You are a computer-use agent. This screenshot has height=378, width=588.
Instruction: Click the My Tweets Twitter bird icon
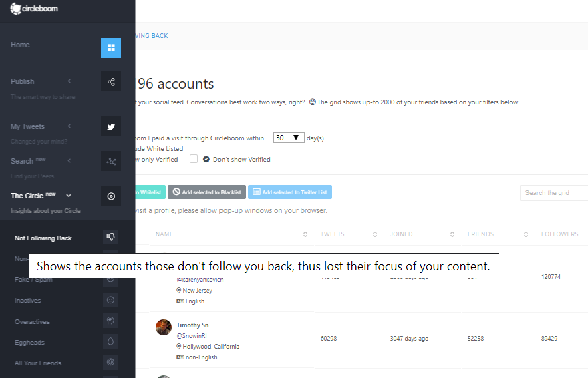(x=111, y=127)
